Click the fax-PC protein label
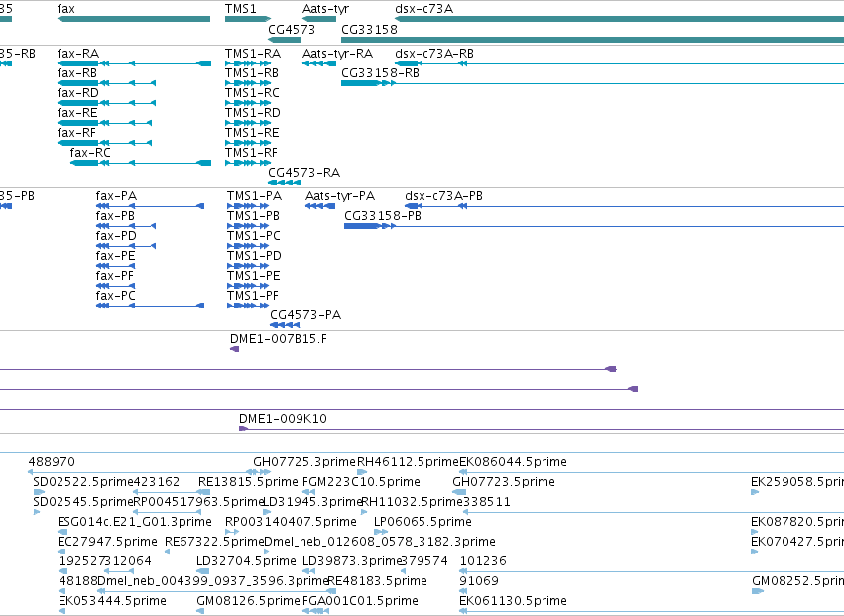Image resolution: width=844 pixels, height=616 pixels. point(116,297)
